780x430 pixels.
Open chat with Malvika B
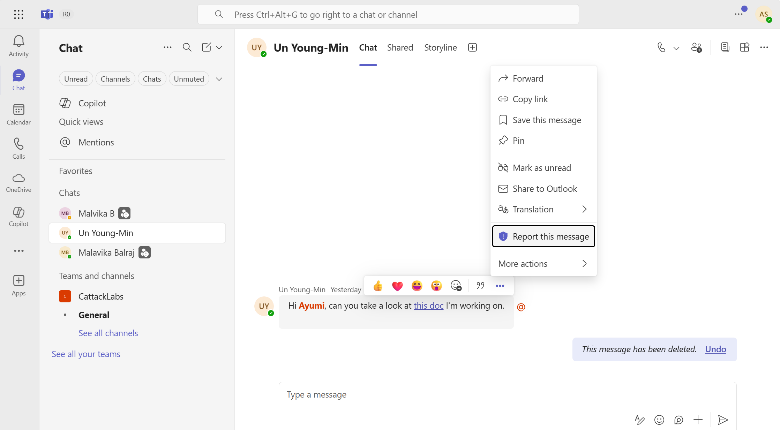pos(137,214)
